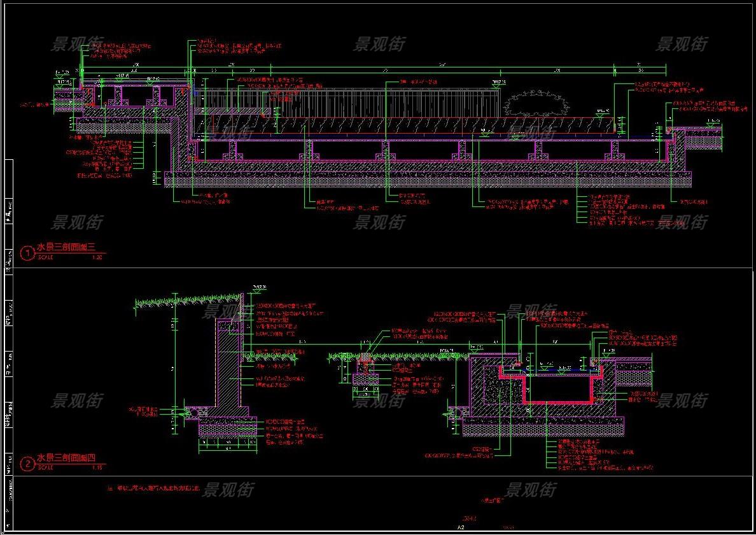Viewport: 756px width, 535px height.
Task: Click the SCALE 1:15 label under second title
Action: (x=70, y=468)
